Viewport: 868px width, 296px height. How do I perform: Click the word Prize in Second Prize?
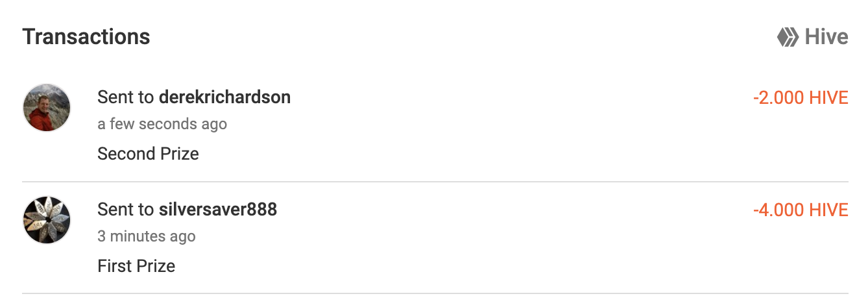tap(178, 154)
